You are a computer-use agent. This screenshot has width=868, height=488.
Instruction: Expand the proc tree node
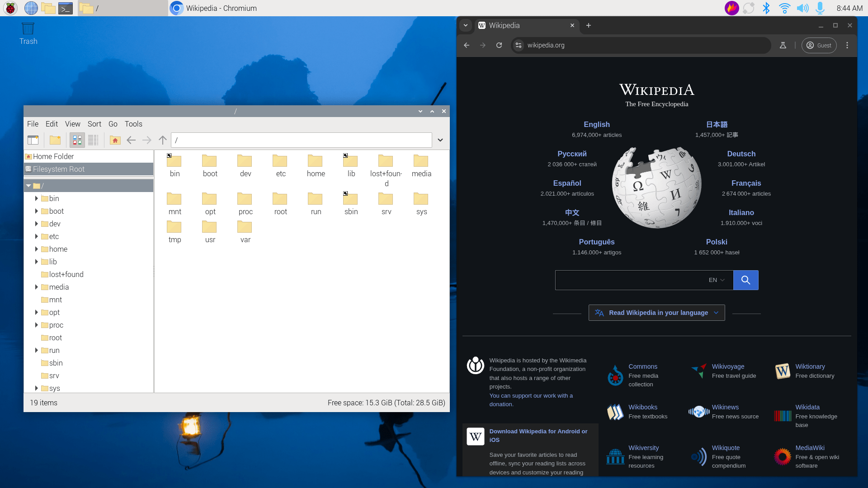pyautogui.click(x=36, y=325)
